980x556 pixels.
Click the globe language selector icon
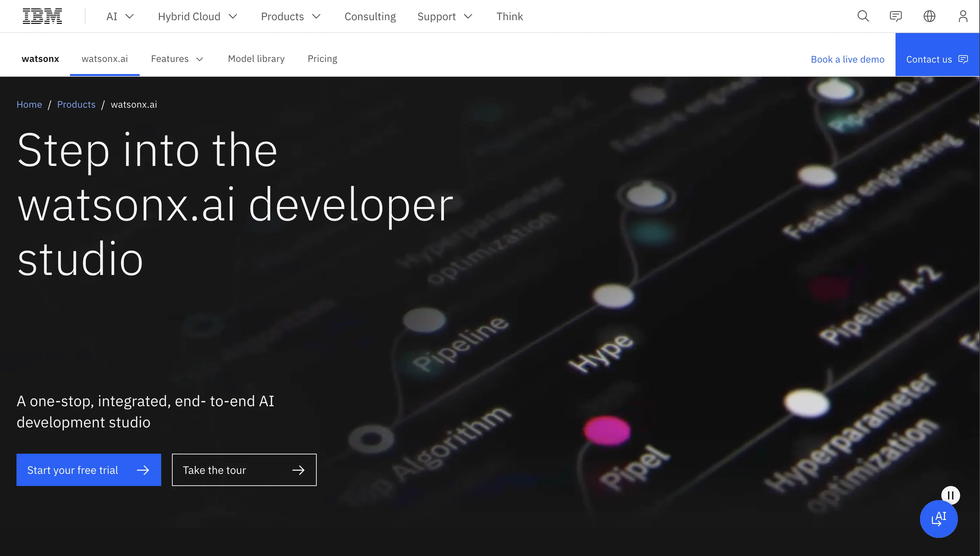click(929, 16)
